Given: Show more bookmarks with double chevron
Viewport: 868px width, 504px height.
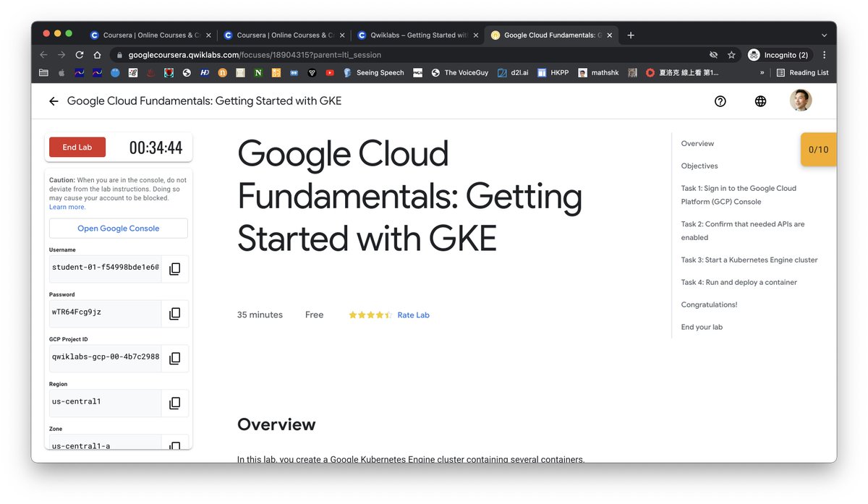Looking at the screenshot, I should click(762, 72).
